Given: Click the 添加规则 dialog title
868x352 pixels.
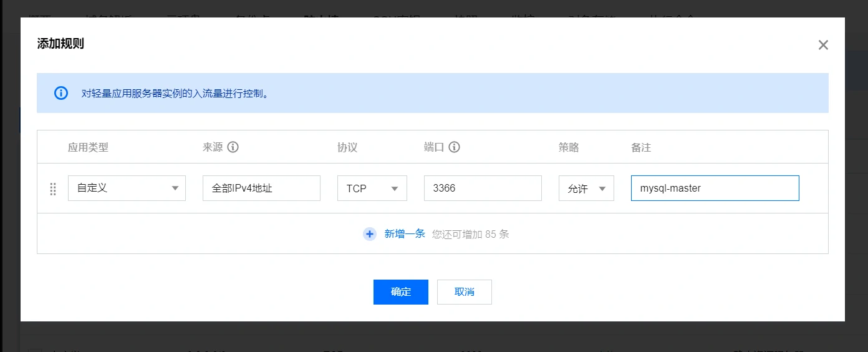Looking at the screenshot, I should point(60,44).
